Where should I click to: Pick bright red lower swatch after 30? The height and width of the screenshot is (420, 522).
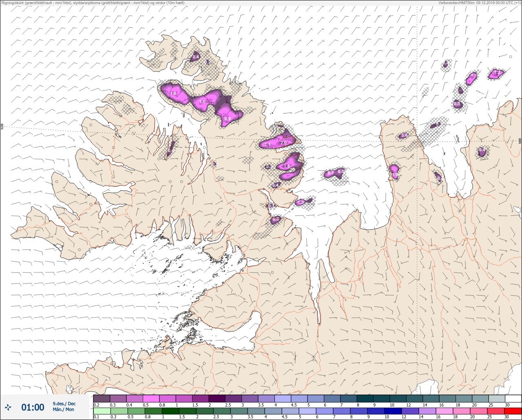pyautogui.click(x=513, y=411)
